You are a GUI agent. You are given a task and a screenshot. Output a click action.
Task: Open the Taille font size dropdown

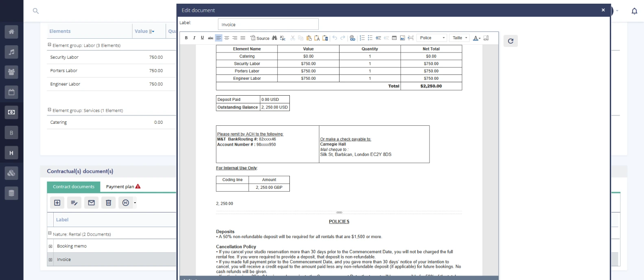[460, 38]
